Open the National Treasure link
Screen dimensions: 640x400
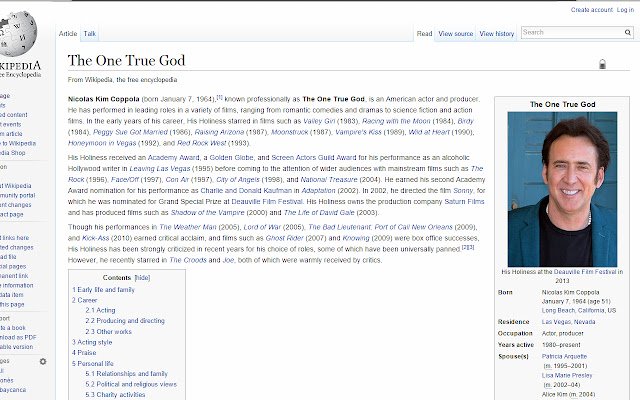[x=329, y=180]
